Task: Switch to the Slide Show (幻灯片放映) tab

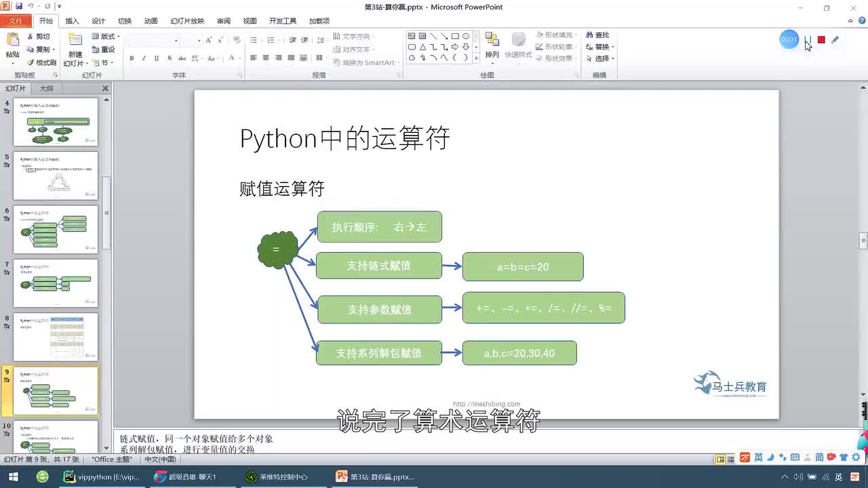Action: [x=187, y=21]
